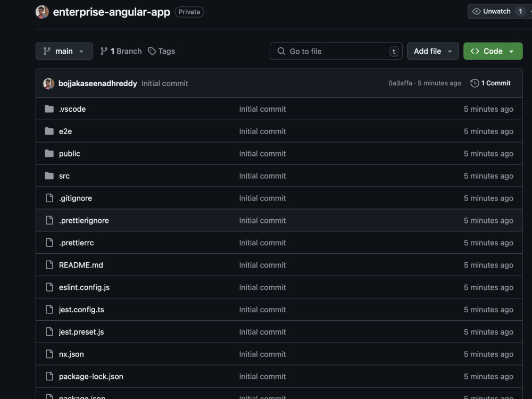Open the jest.config.ts file
Viewport: 532px width, 399px height.
pyautogui.click(x=81, y=310)
